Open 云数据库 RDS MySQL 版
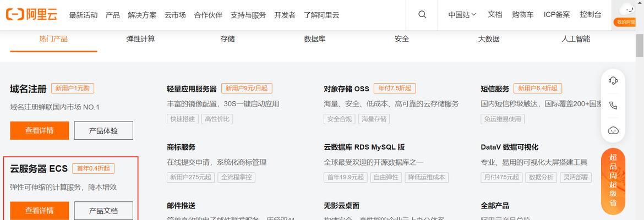The height and width of the screenshot is (220, 644). tap(364, 147)
